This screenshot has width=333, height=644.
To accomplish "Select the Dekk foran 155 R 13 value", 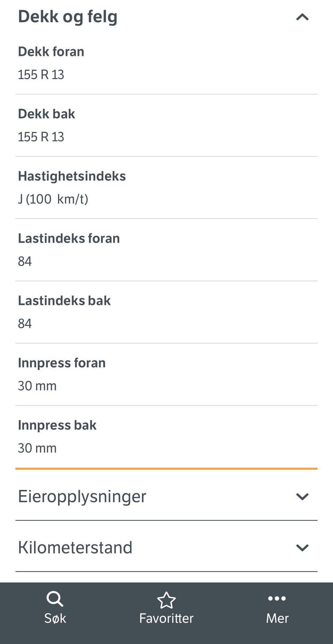I will click(41, 75).
